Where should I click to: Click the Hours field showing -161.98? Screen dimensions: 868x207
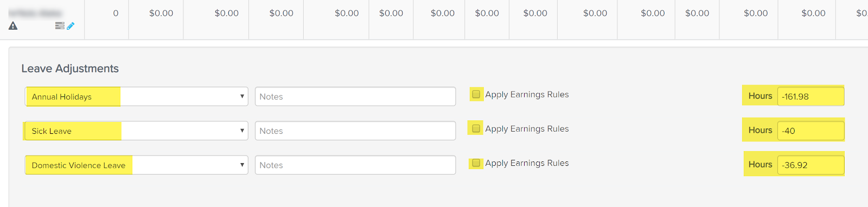(810, 96)
